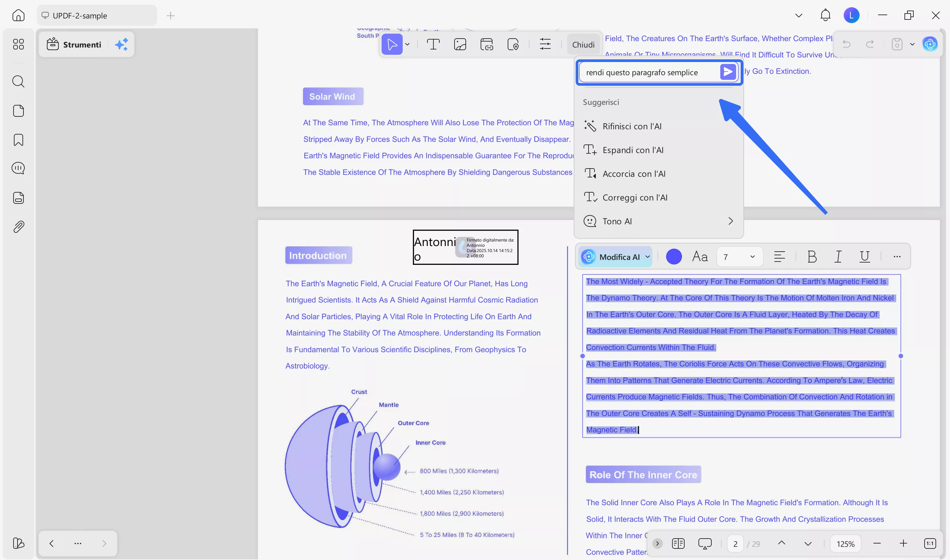Toggle italic formatting on selected text
950x560 pixels.
click(x=838, y=257)
